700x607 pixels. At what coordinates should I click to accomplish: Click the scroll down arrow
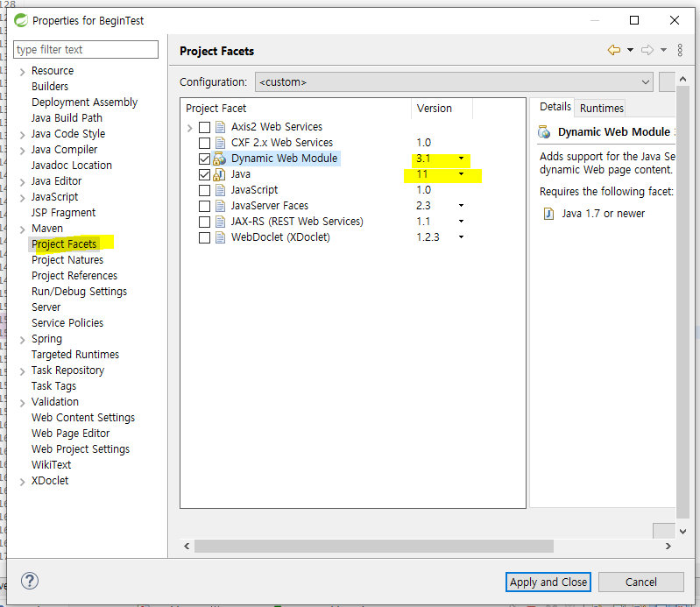(682, 531)
